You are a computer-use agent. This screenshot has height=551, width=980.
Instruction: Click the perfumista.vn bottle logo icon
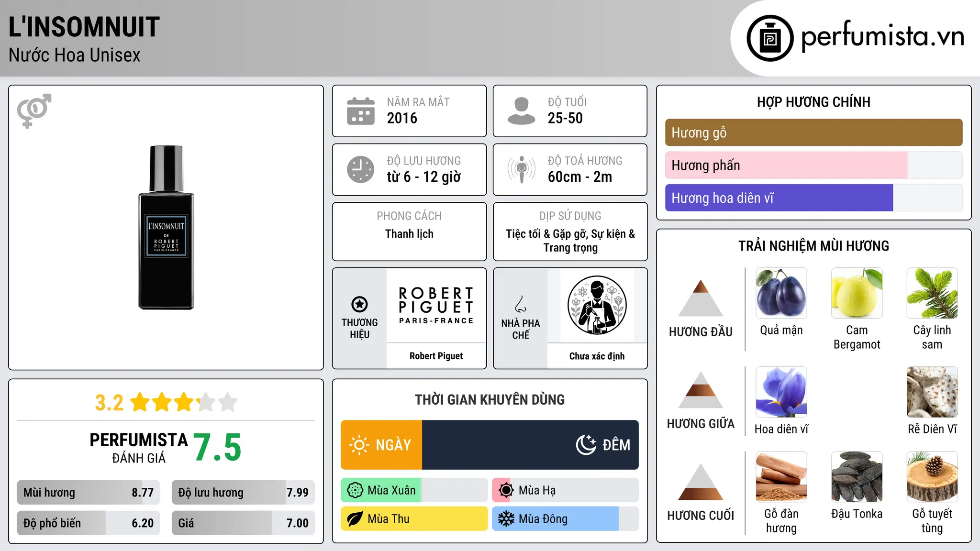tap(770, 38)
